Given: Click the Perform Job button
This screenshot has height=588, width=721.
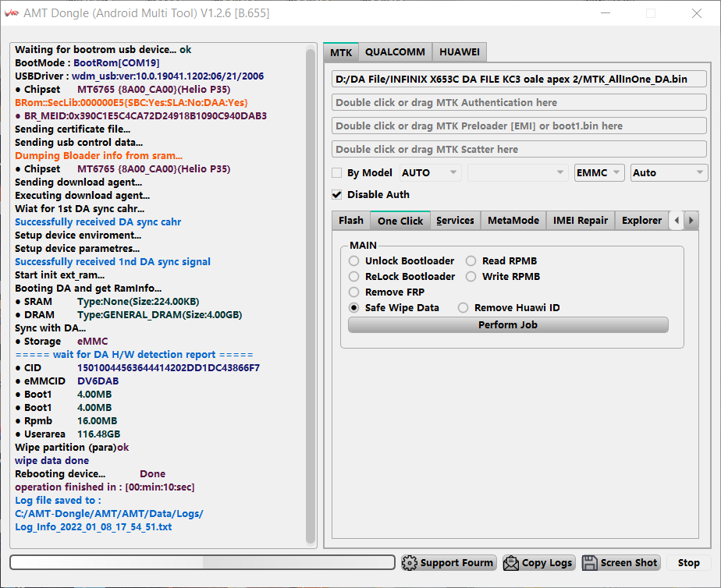Looking at the screenshot, I should click(x=508, y=324).
